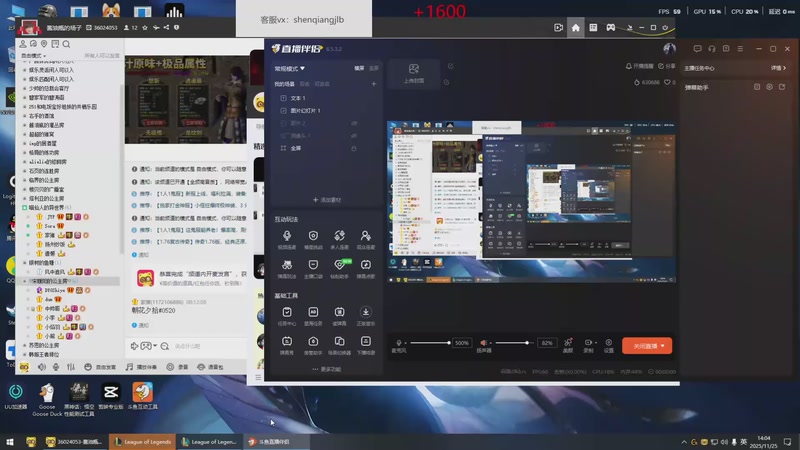Open the 常规模式 mode dropdown
This screenshot has width=800, height=450.
point(289,68)
